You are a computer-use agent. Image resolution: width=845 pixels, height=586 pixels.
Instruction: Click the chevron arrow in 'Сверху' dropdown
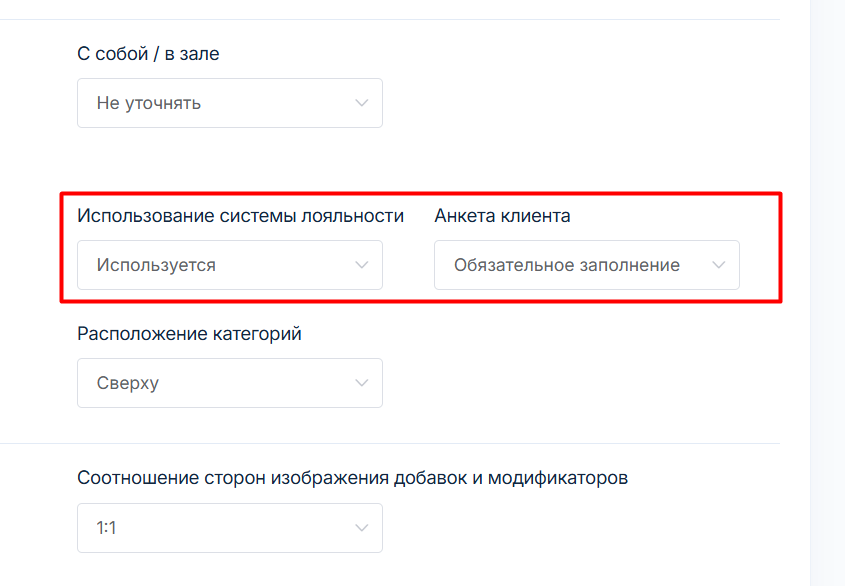tap(361, 383)
